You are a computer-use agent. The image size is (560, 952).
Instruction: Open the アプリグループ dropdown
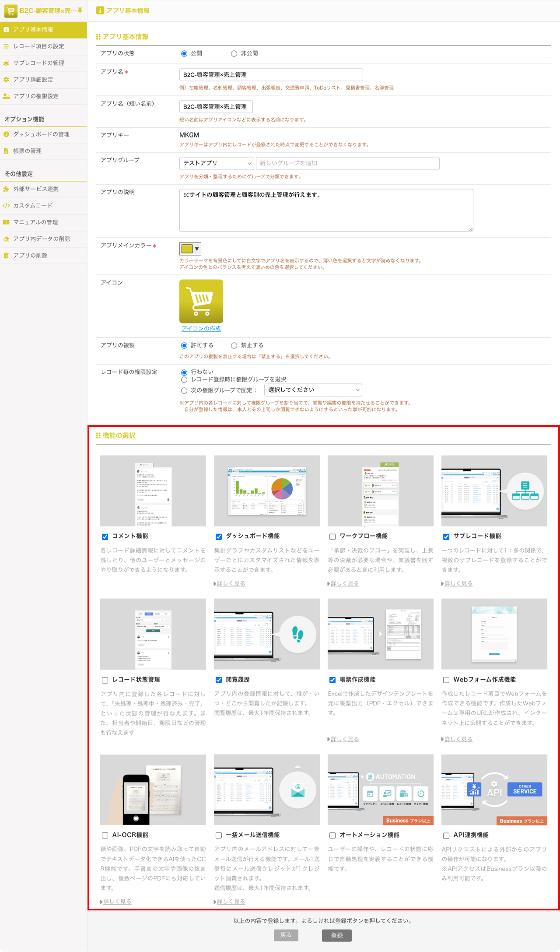pos(217,163)
